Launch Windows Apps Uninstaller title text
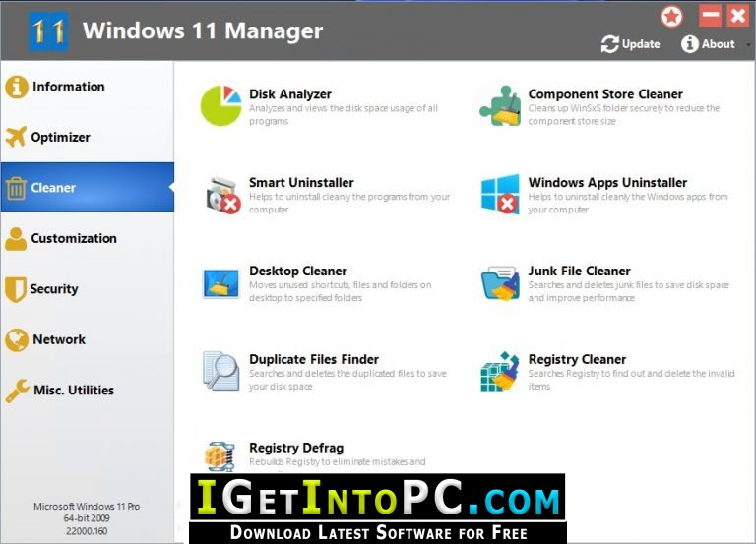Viewport: 756px width, 544px height. point(607,182)
